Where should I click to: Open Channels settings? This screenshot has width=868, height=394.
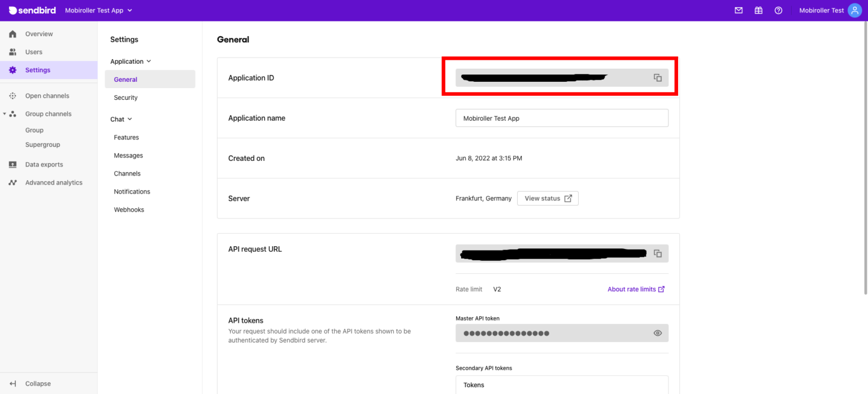pyautogui.click(x=127, y=173)
